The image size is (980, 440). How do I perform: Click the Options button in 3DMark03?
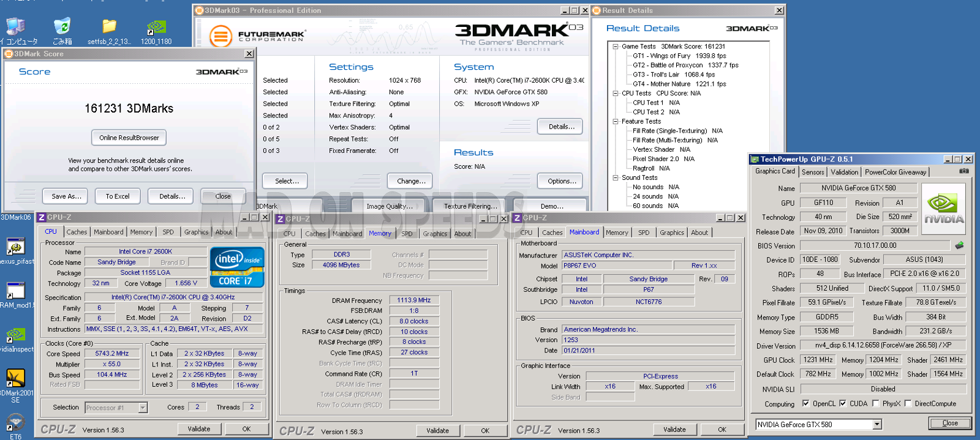coord(562,181)
